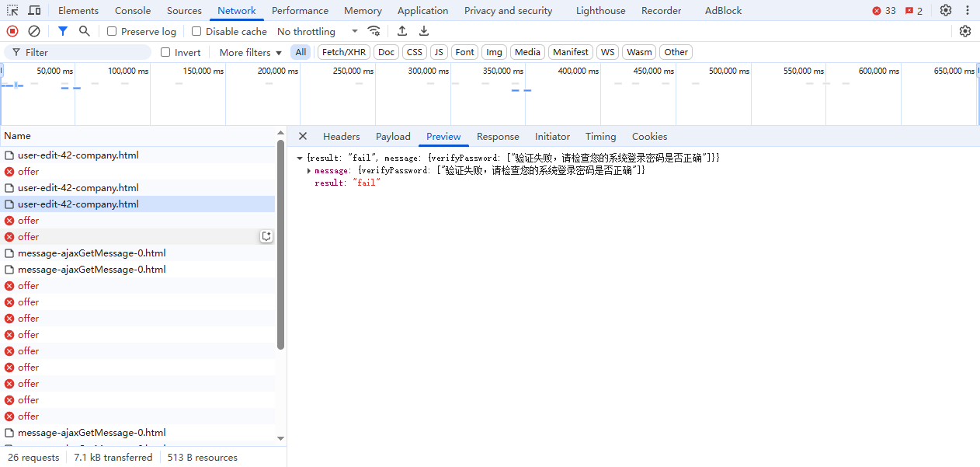Export HAR file download icon

(x=424, y=31)
